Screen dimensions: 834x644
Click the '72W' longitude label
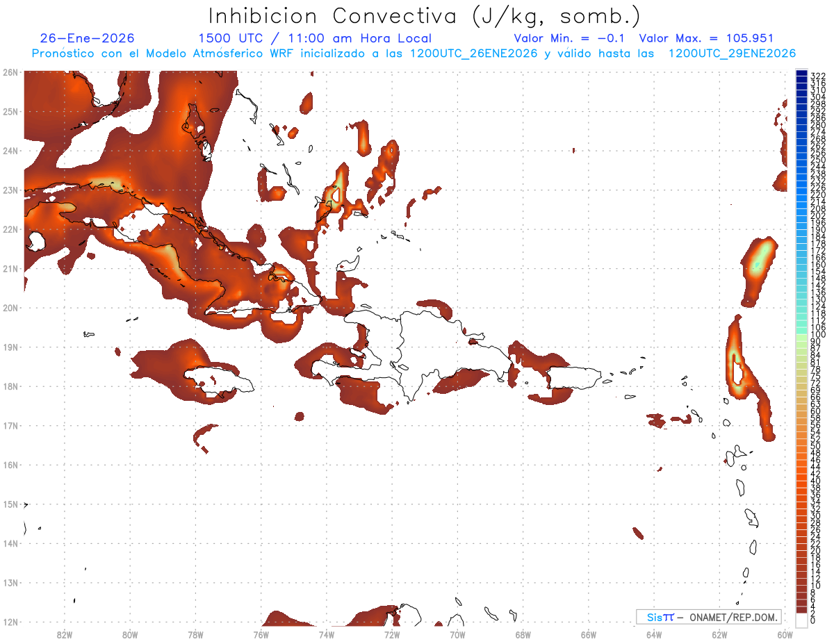tap(392, 634)
